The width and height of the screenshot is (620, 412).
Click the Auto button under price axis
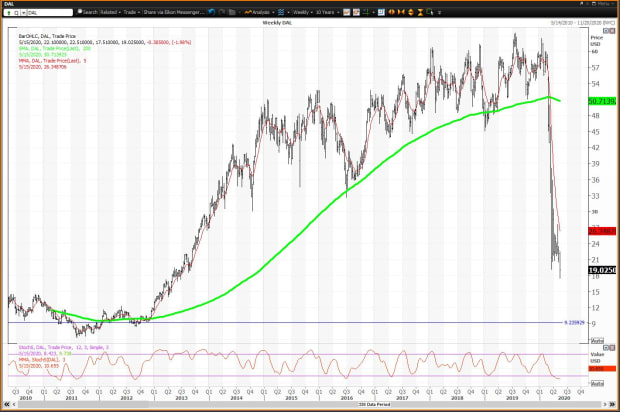click(598, 341)
